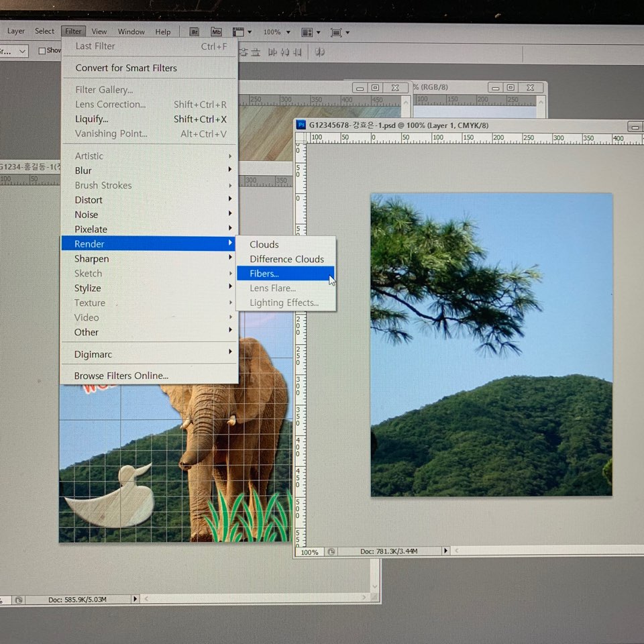Choose Difference Clouds in Render submenu
This screenshot has width=644, height=644.
[x=286, y=259]
